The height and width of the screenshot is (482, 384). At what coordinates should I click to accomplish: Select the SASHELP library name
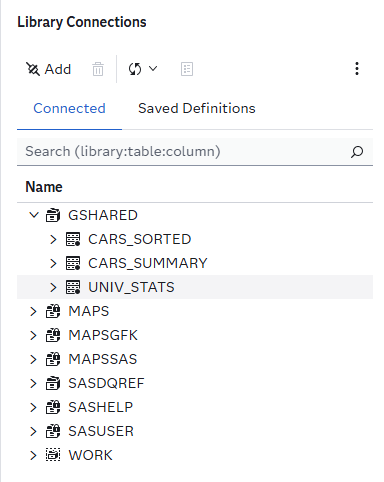click(101, 407)
